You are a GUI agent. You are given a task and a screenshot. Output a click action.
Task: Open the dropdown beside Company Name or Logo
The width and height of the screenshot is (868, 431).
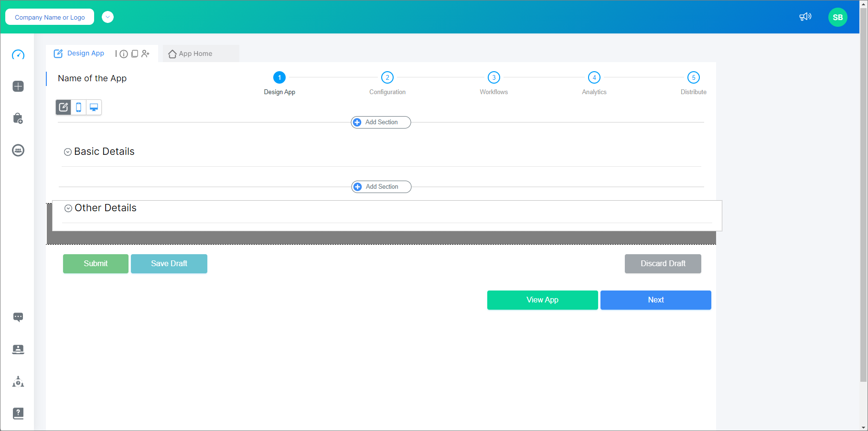[x=107, y=17]
